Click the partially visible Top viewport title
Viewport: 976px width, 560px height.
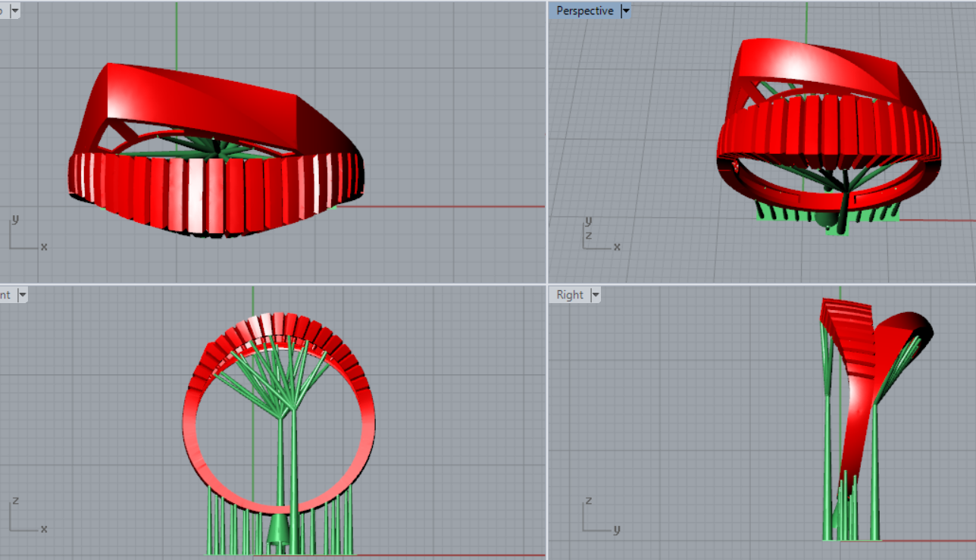point(3,11)
